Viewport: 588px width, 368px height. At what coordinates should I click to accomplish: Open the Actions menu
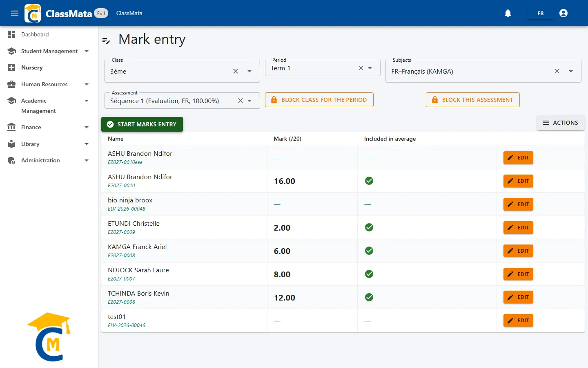561,123
